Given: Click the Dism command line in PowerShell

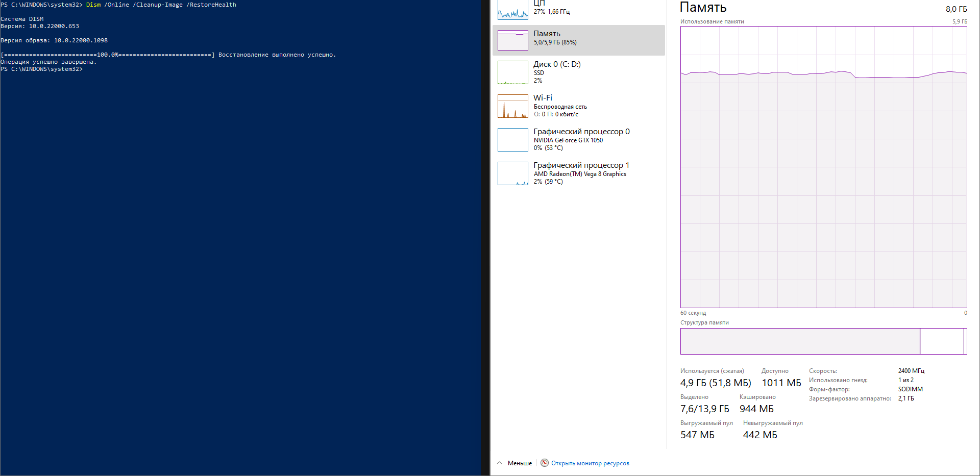Looking at the screenshot, I should coord(161,5).
